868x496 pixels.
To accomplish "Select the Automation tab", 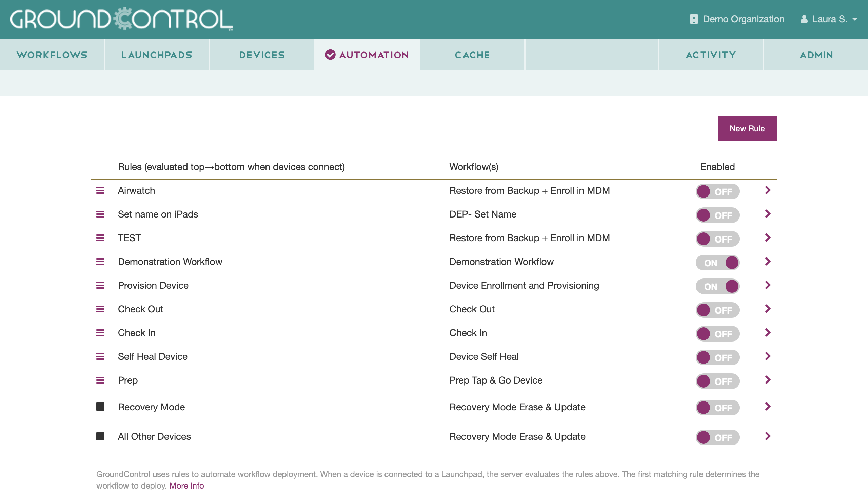I will coord(367,55).
